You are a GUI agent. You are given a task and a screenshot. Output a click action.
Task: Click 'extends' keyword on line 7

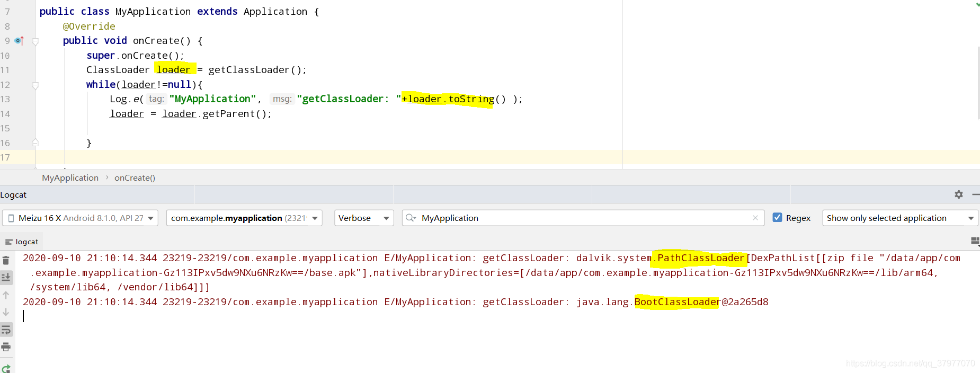217,12
